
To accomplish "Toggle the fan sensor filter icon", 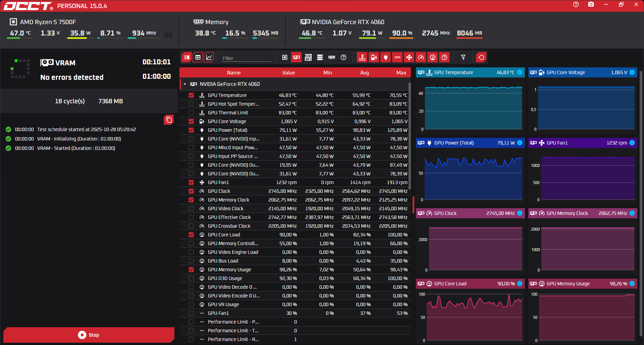I will (409, 57).
